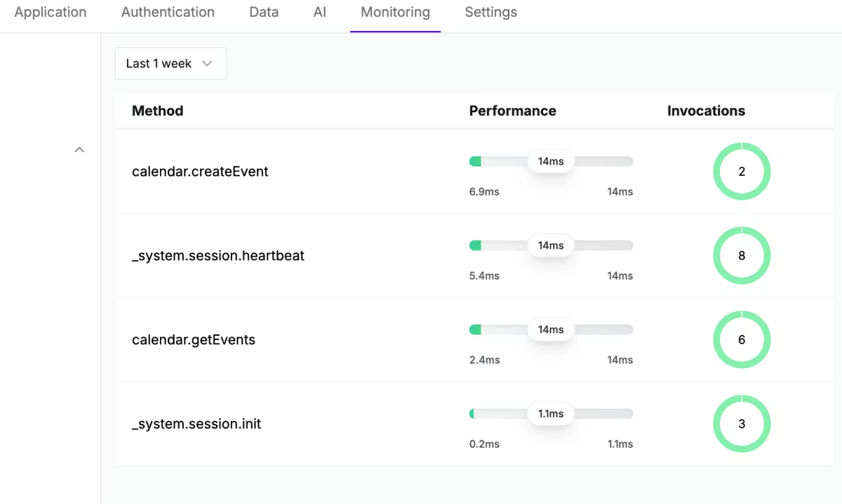
Task: Click the calendar.createEvent method name
Action: coord(200,172)
